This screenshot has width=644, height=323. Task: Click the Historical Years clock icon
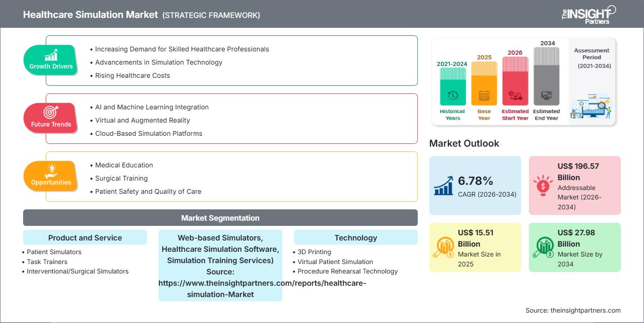point(453,95)
